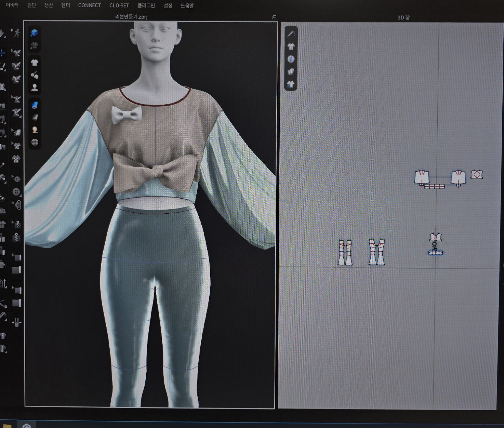Open the 아바타 menu

pyautogui.click(x=12, y=5)
